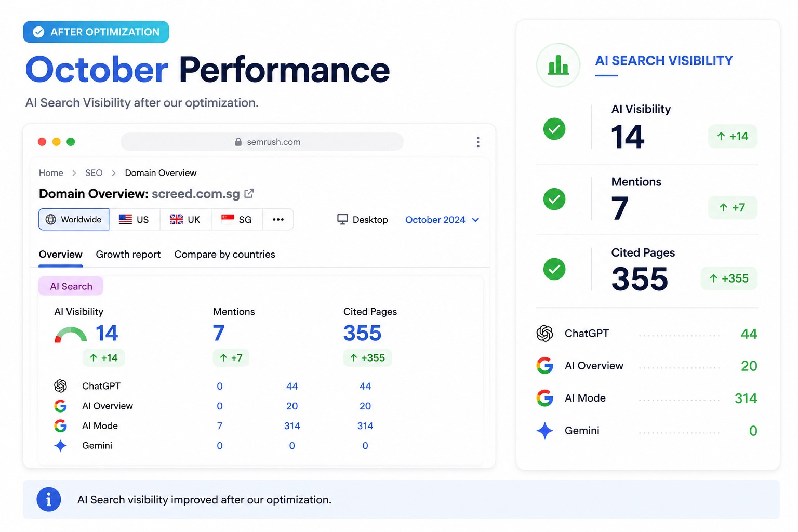Click the blue info icon in bottom banner

(x=49, y=499)
